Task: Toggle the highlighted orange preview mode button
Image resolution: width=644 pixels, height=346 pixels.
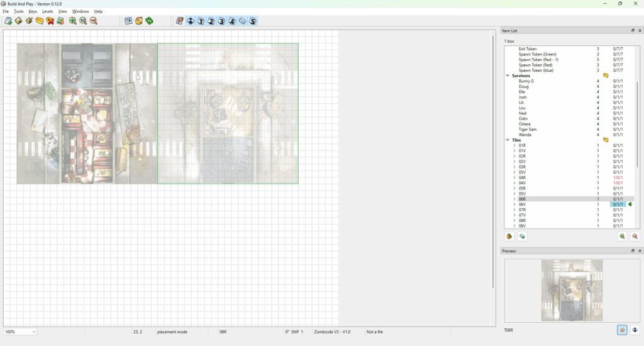Action: coord(622,330)
